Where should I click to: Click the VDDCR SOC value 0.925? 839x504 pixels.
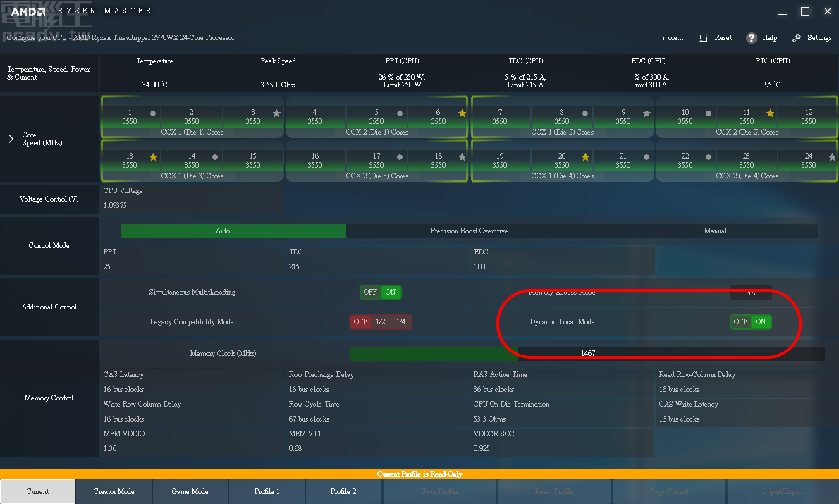pyautogui.click(x=481, y=448)
